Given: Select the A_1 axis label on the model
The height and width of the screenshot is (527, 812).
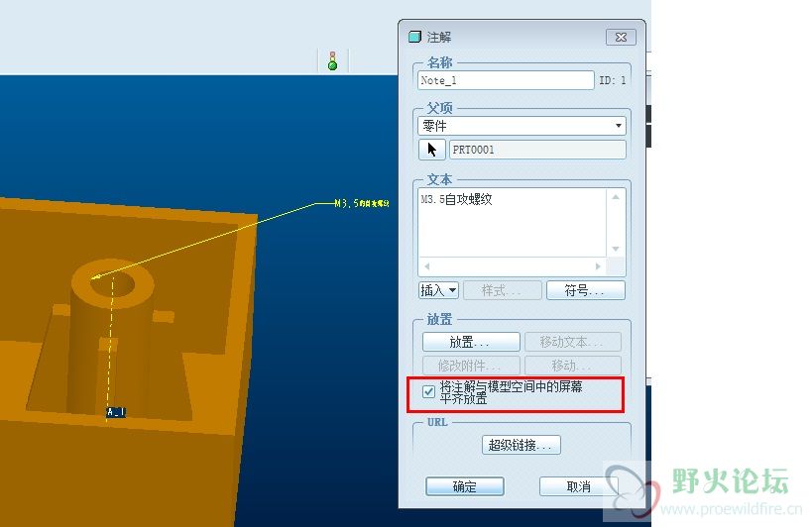Looking at the screenshot, I should pyautogui.click(x=116, y=412).
